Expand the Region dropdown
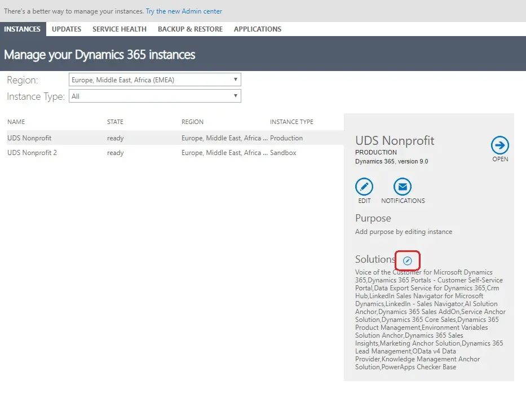Image resolution: width=526 pixels, height=420 pixels. [154, 80]
